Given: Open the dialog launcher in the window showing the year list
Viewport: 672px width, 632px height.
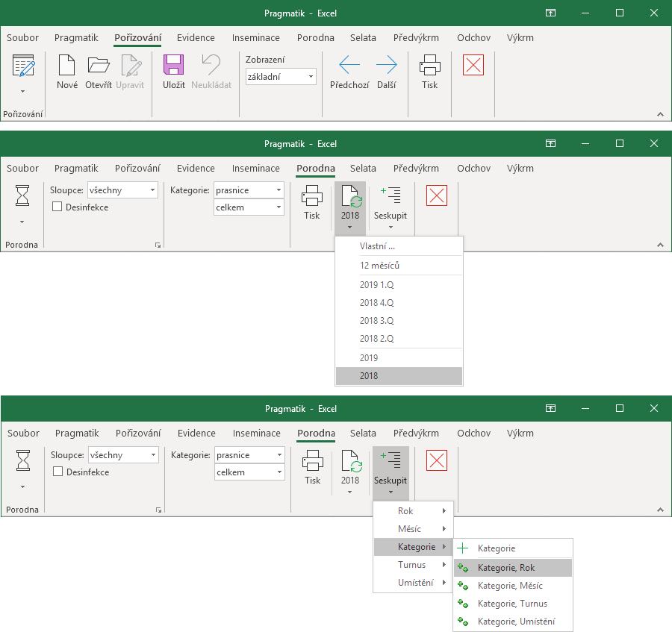Looking at the screenshot, I should [158, 245].
